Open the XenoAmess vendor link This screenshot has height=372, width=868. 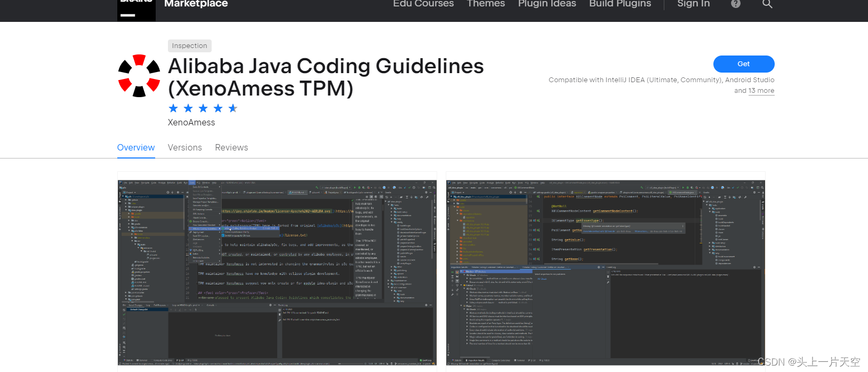pyautogui.click(x=191, y=122)
